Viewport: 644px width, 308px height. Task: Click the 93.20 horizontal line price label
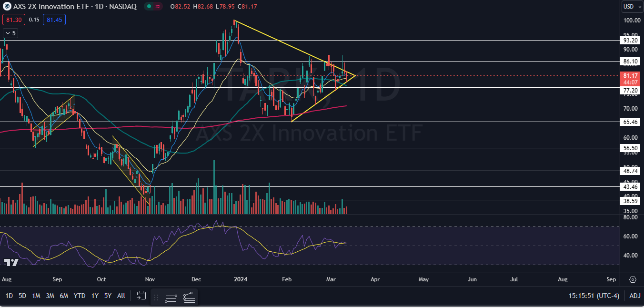631,41
